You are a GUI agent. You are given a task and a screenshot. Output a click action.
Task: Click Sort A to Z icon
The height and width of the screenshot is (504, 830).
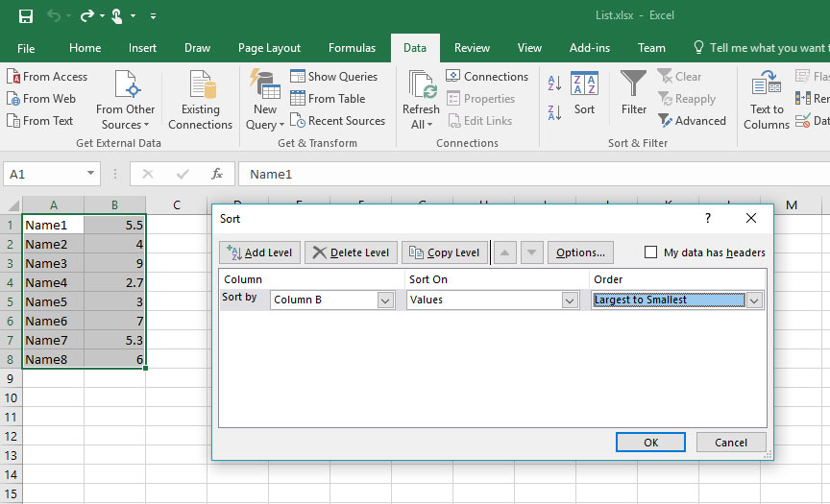click(555, 84)
